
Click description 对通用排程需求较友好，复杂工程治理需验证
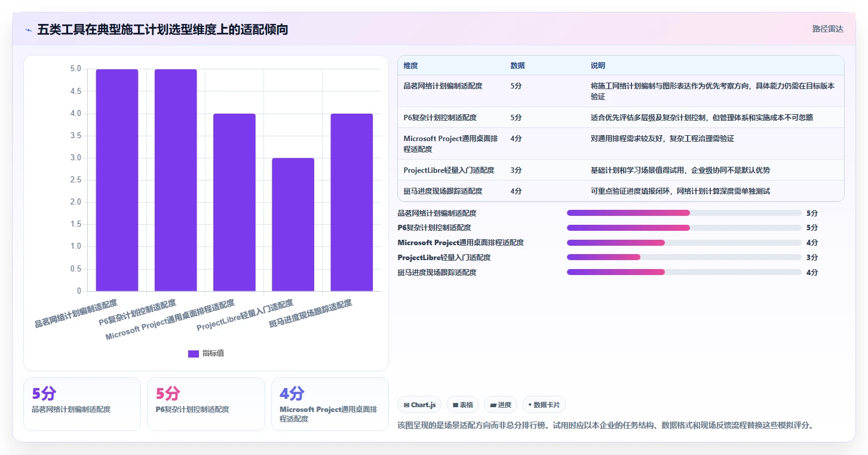(x=662, y=139)
